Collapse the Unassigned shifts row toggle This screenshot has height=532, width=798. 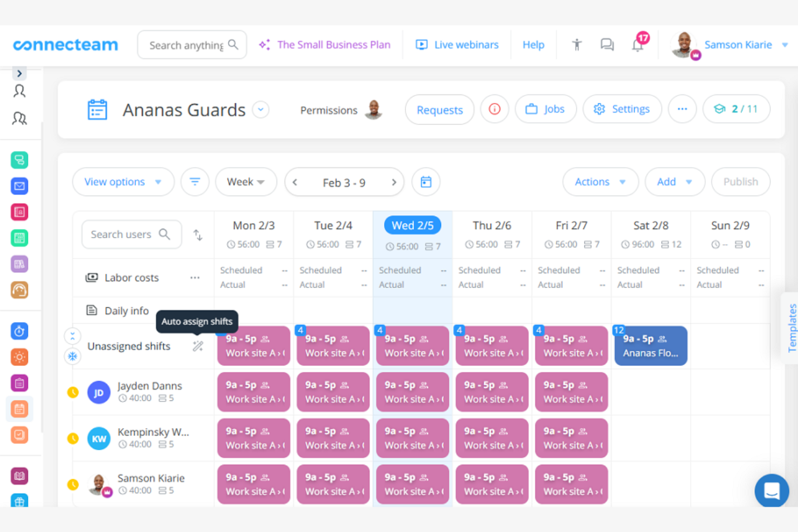[72, 336]
